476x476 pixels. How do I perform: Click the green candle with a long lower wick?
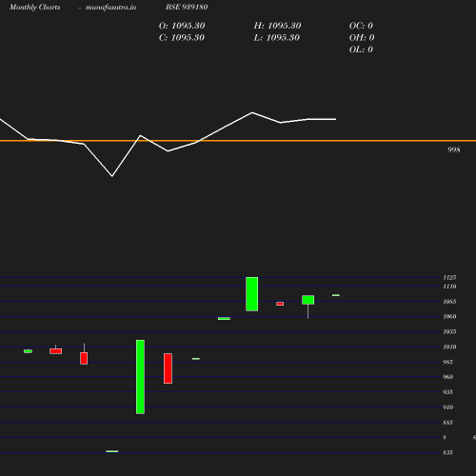pyautogui.click(x=307, y=300)
